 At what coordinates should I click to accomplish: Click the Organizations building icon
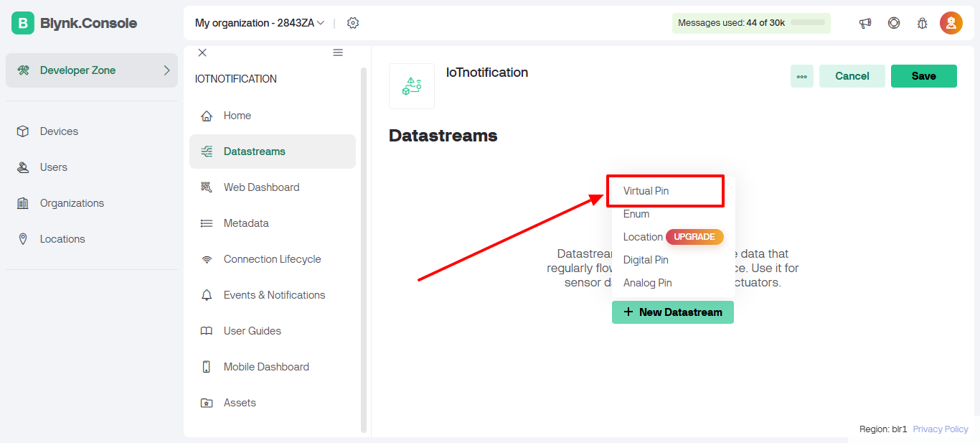23,203
